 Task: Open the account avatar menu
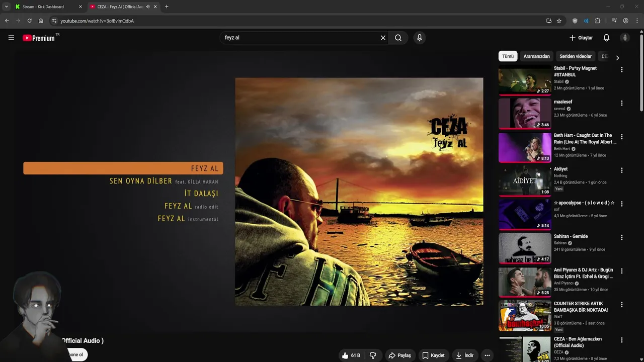(x=625, y=38)
